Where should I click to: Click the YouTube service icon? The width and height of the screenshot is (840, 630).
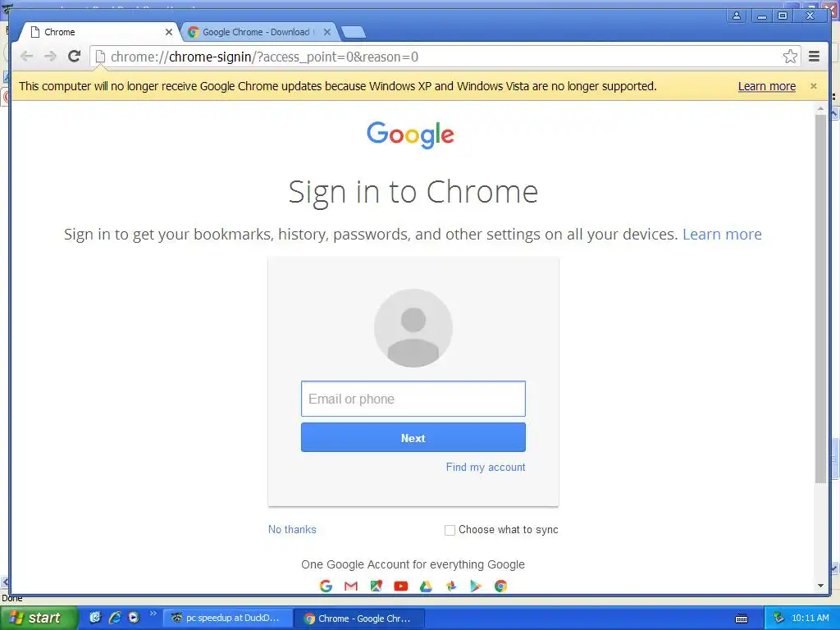(400, 586)
